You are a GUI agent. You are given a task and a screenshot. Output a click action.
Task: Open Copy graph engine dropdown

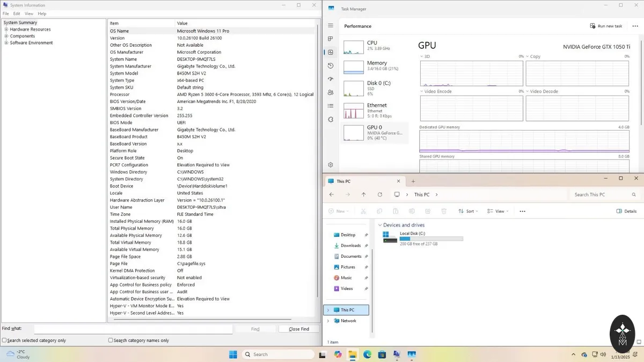[528, 56]
